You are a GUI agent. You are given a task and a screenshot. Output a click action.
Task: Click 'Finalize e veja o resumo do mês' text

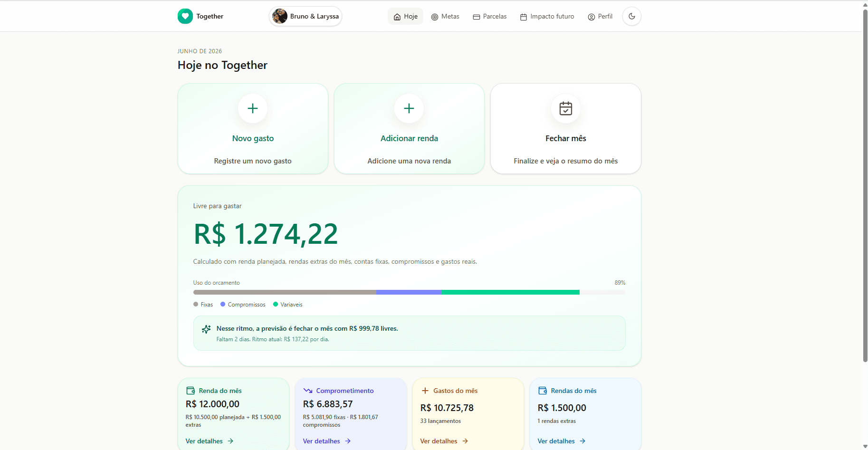(566, 161)
